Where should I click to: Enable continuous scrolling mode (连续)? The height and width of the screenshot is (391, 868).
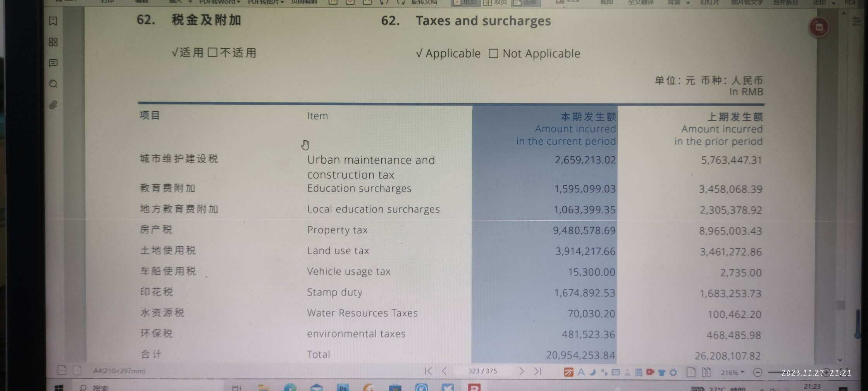[x=525, y=2]
